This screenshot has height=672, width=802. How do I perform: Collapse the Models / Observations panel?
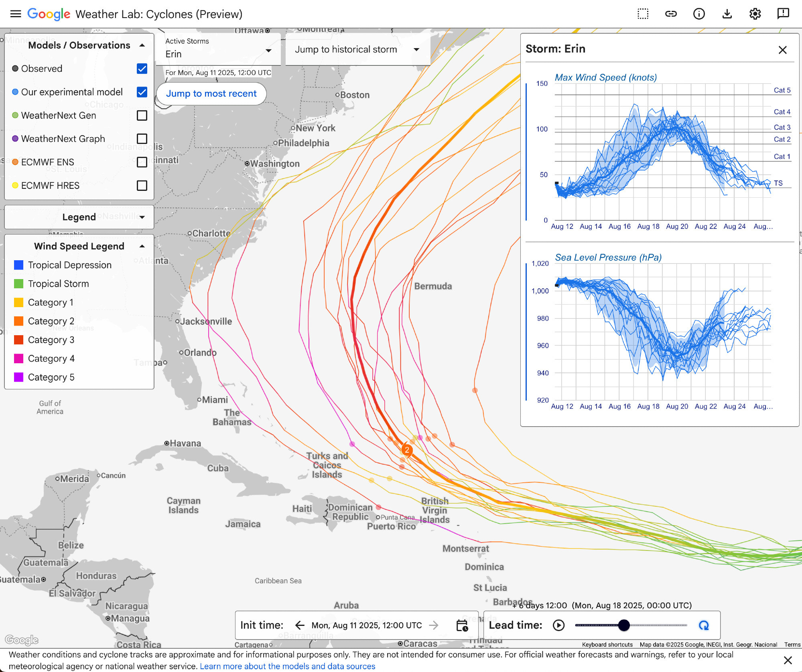(x=142, y=45)
